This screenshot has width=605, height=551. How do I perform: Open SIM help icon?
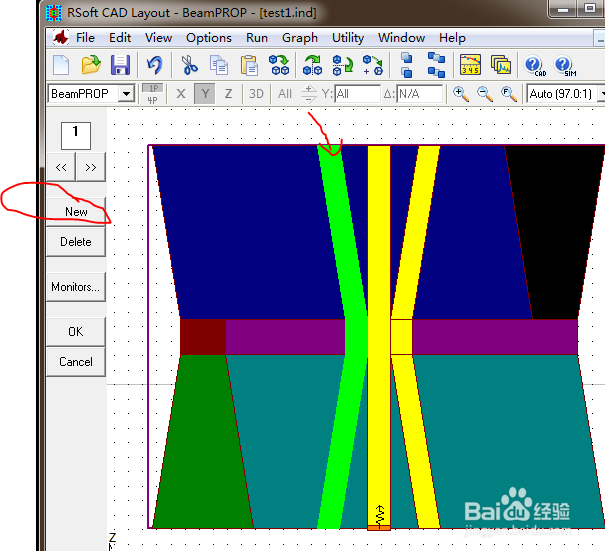click(x=565, y=66)
